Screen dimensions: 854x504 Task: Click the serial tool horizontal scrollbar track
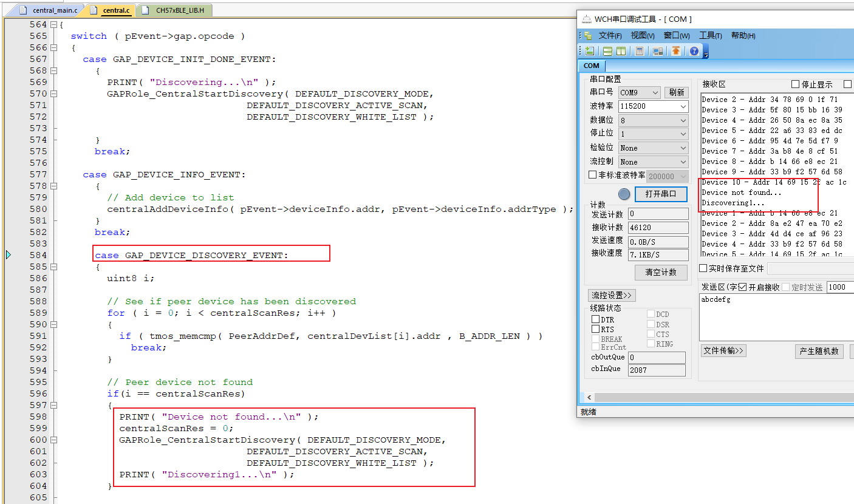[x=723, y=397]
